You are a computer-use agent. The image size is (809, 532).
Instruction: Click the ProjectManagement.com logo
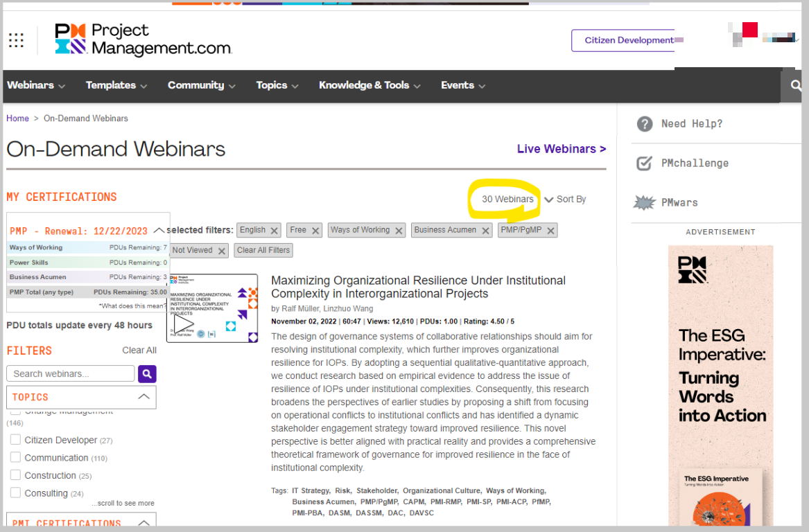[x=143, y=39]
